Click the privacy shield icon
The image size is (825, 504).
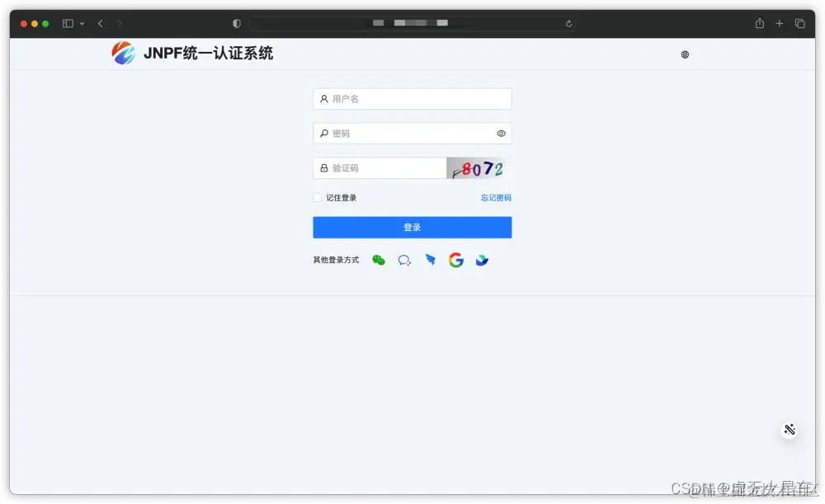pyautogui.click(x=237, y=24)
